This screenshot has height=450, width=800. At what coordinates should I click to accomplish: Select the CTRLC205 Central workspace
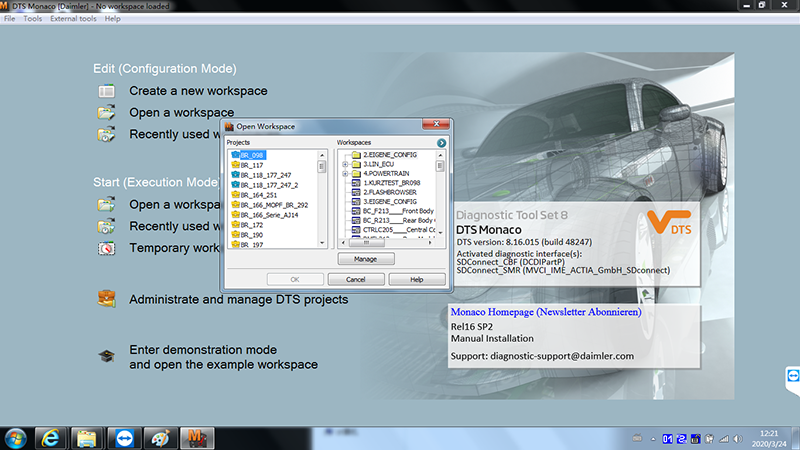399,230
